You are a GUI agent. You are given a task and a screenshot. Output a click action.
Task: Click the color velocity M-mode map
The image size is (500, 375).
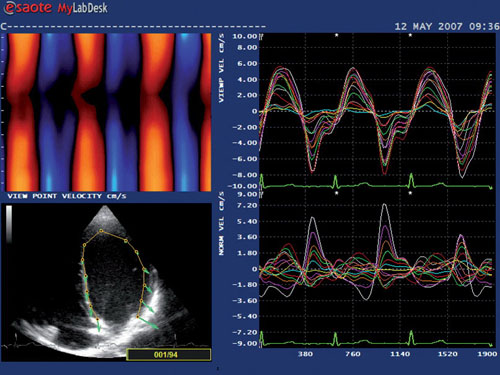click(106, 112)
